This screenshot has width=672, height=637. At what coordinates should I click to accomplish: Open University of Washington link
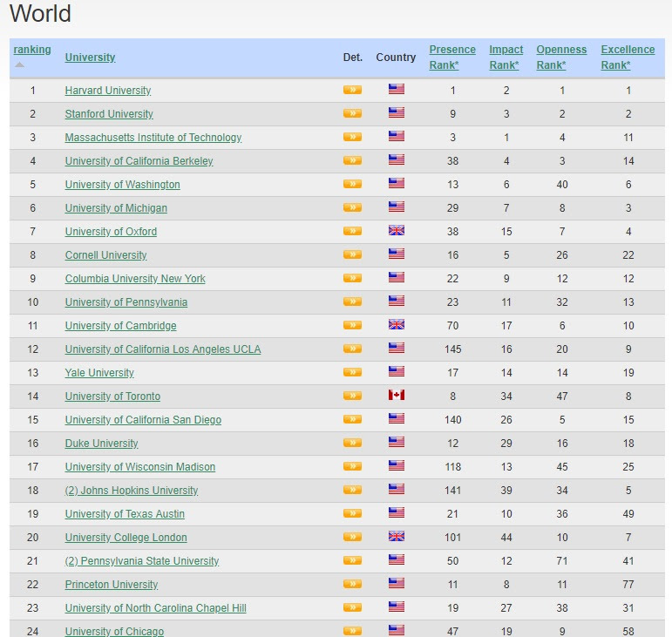click(x=123, y=185)
